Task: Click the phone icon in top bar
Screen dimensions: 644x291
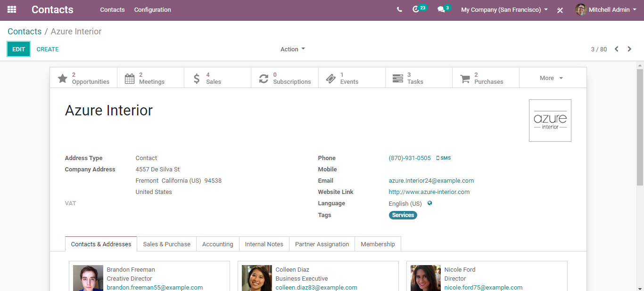Action: click(x=399, y=9)
